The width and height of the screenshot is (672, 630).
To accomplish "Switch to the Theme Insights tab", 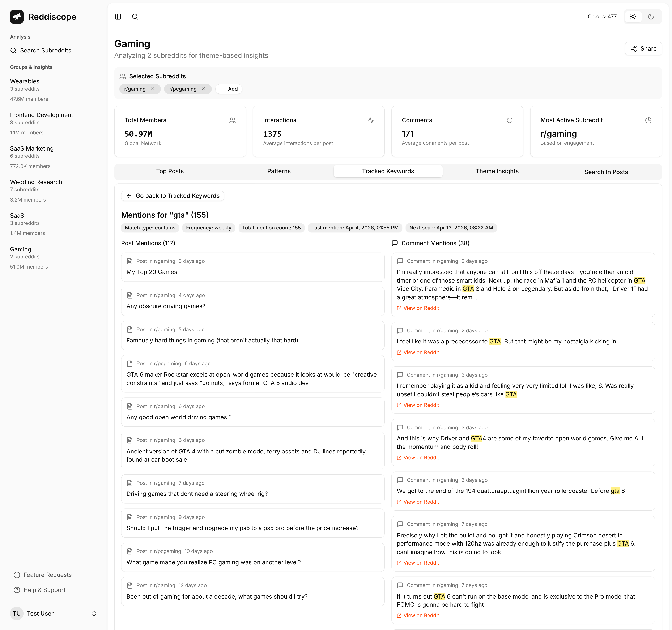I will (x=497, y=171).
